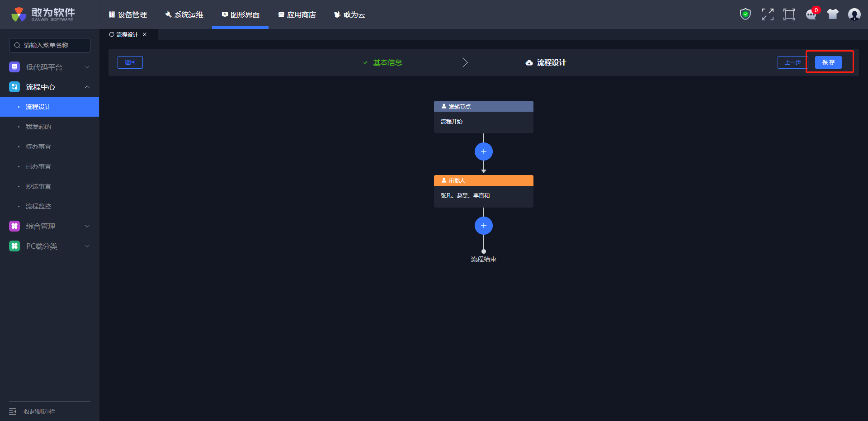Expand the 综合管理 menu chevron

click(87, 226)
